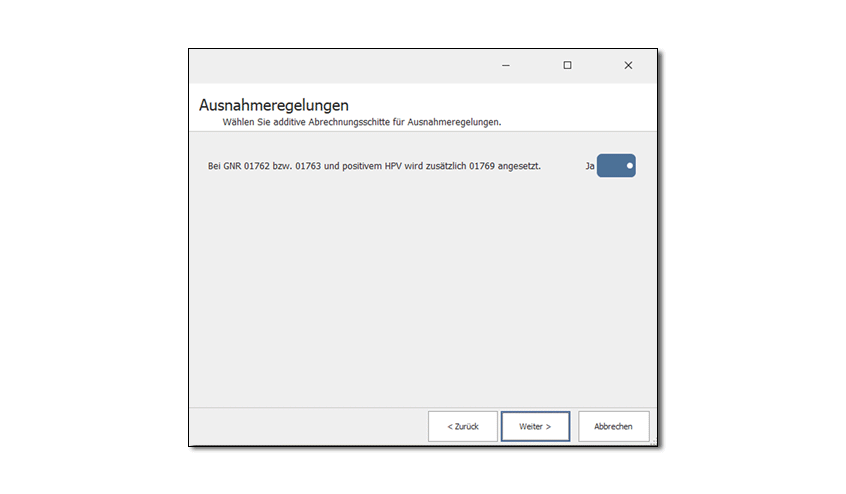Click the resize grip in the window corner
Viewport: 846px width, 494px height.
[x=653, y=441]
